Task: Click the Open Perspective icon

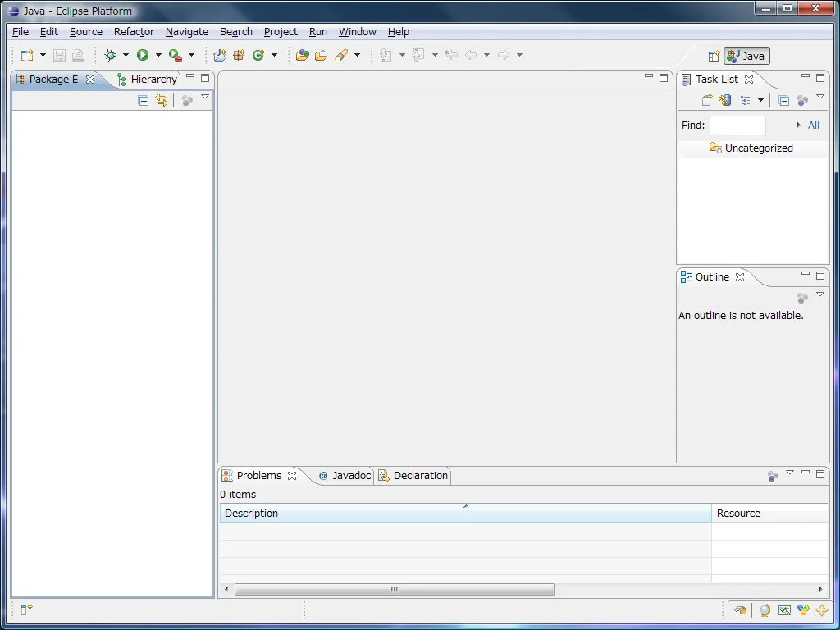Action: click(x=714, y=57)
